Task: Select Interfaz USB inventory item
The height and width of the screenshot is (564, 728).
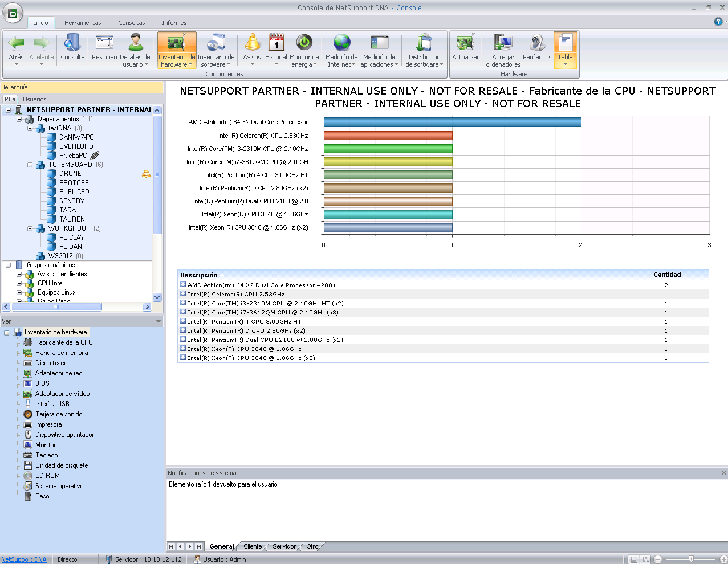Action: pos(52,404)
